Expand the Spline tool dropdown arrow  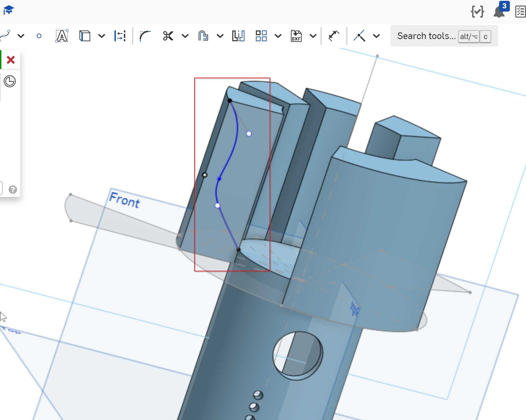click(x=21, y=36)
